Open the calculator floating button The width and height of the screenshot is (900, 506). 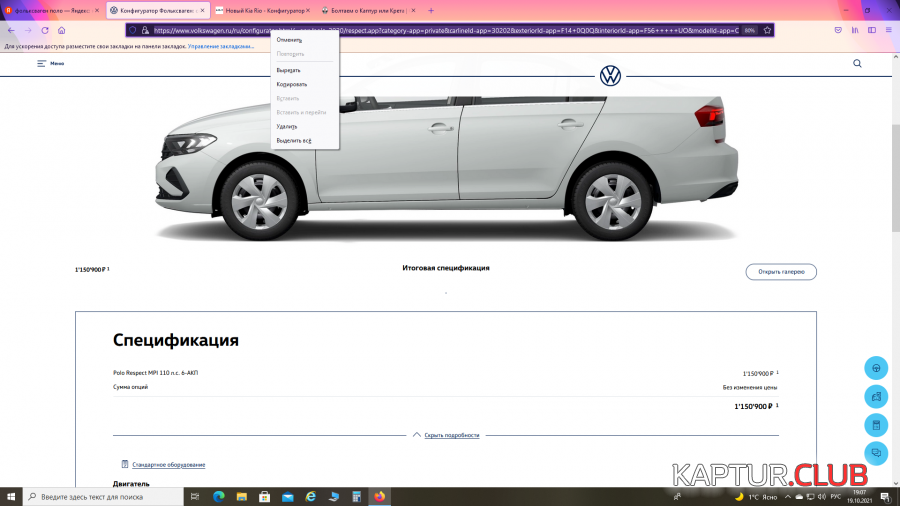tap(875, 425)
